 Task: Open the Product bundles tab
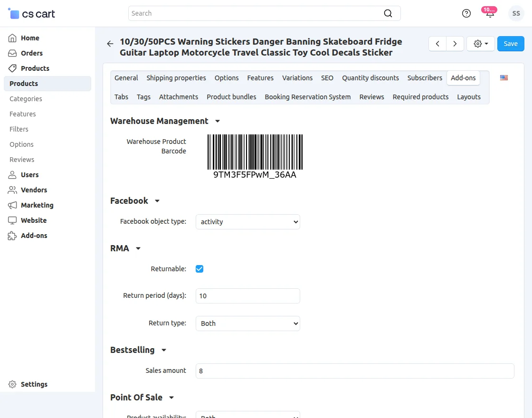click(x=231, y=97)
